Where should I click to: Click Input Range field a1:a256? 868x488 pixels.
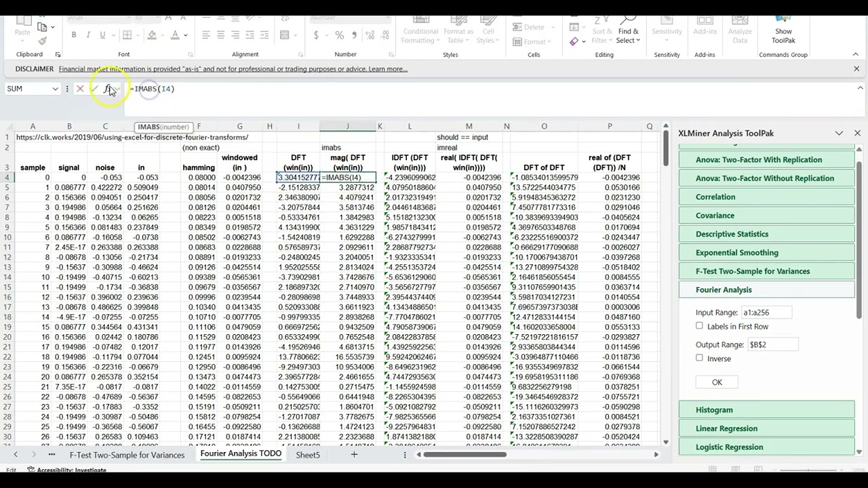point(766,312)
